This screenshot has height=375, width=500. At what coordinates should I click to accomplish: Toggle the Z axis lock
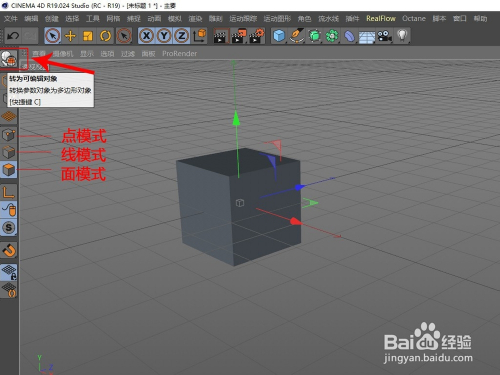pyautogui.click(x=181, y=36)
